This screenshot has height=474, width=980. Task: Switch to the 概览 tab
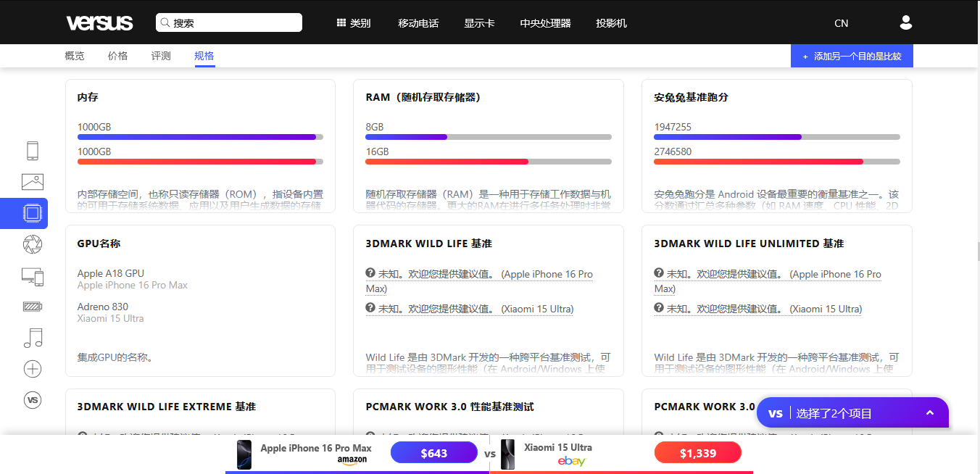pos(74,56)
